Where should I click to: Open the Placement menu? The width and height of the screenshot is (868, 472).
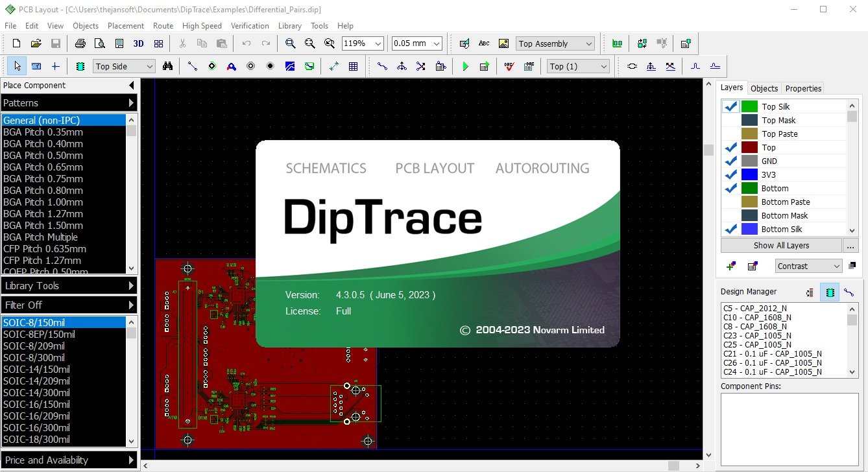point(126,26)
